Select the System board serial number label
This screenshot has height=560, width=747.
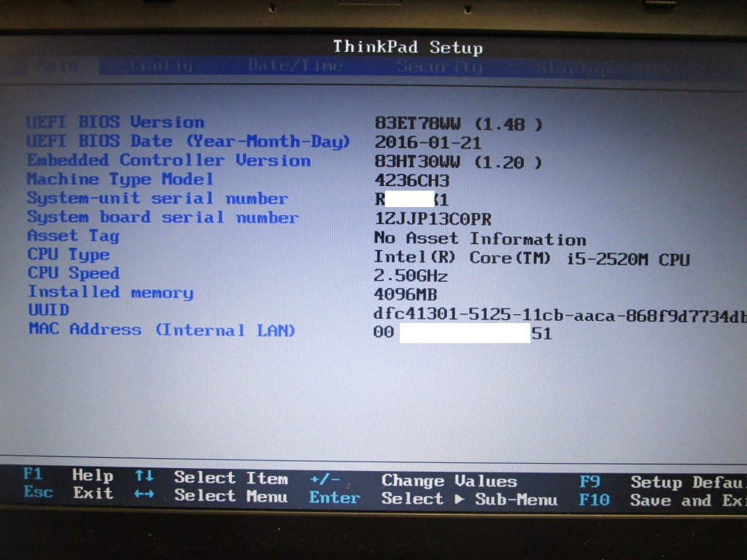point(163,217)
